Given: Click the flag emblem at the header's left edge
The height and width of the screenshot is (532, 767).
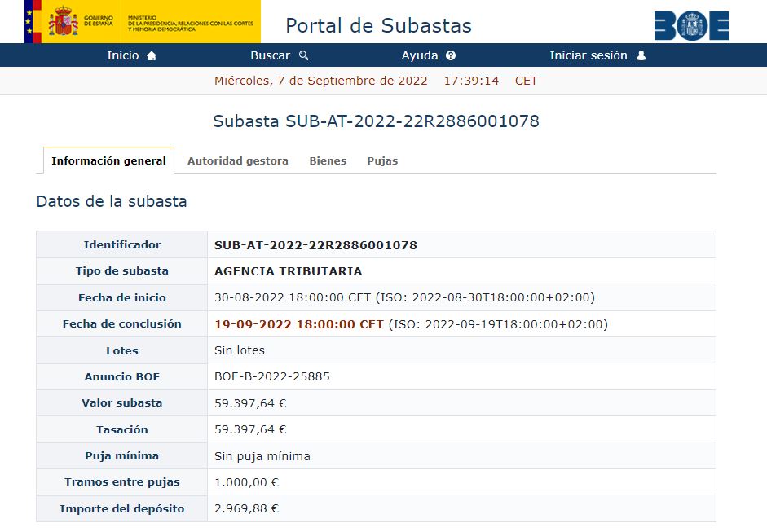Looking at the screenshot, I should tap(33, 21).
